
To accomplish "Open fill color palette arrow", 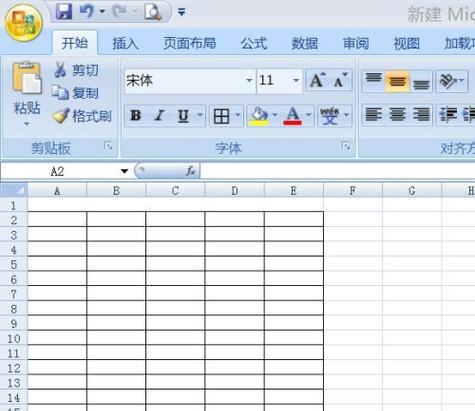I will pyautogui.click(x=275, y=115).
